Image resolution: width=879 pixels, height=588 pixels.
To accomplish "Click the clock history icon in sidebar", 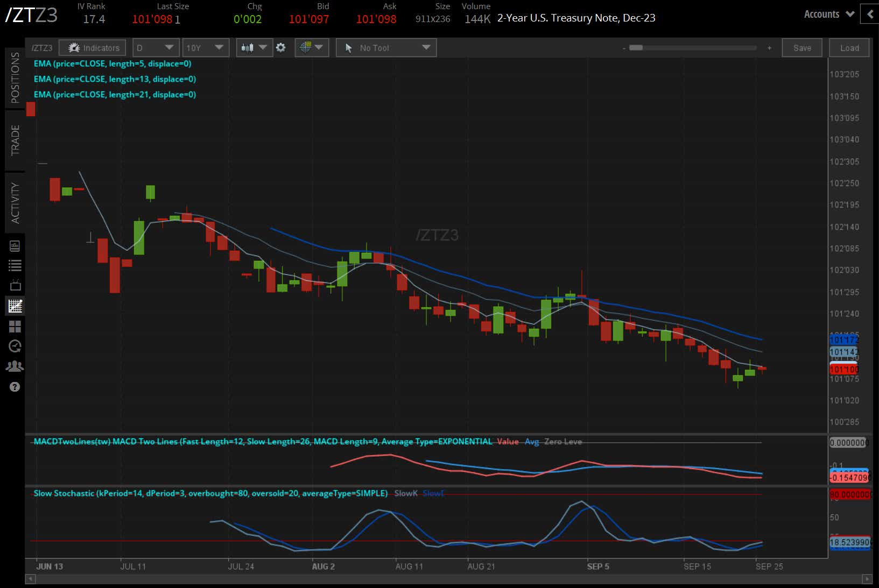I will 15,346.
